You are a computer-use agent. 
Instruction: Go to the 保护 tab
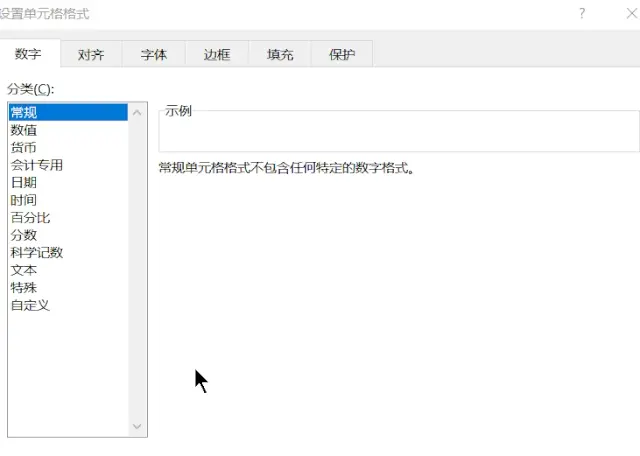(x=342, y=54)
